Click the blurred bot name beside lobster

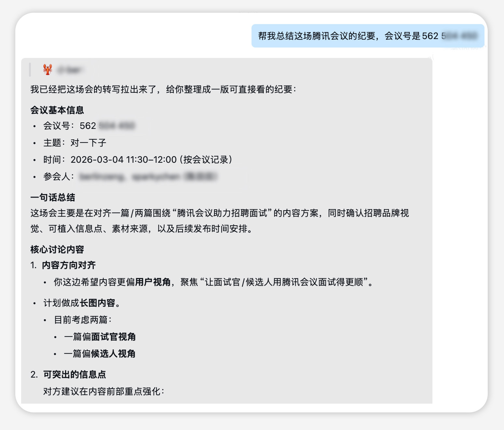coord(70,70)
